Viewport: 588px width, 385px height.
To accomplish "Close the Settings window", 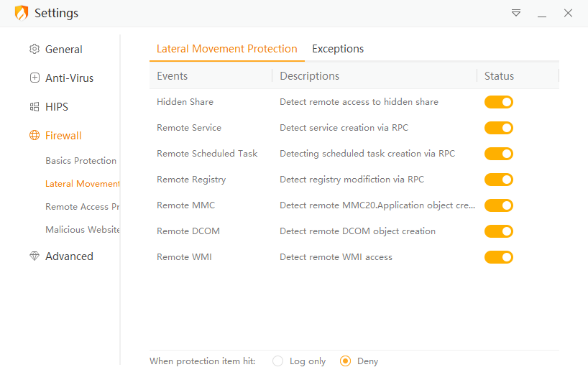I will click(x=568, y=13).
